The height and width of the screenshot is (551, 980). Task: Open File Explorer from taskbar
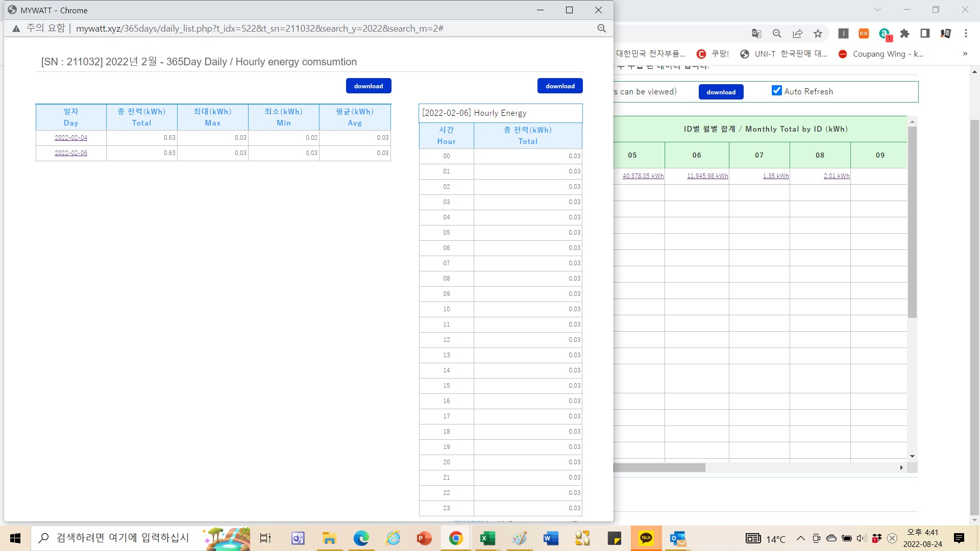(329, 538)
